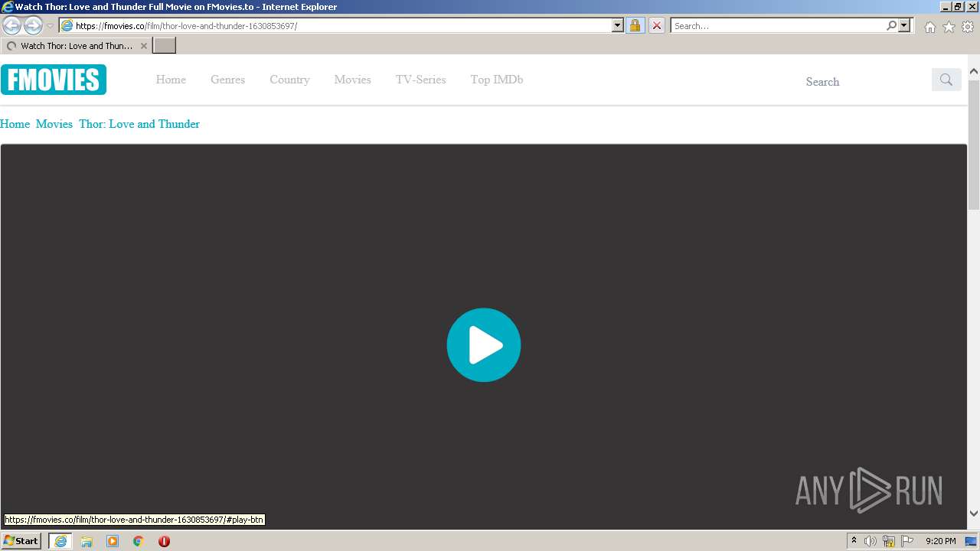
Task: Click the browser Back arrow button
Action: pos(12,25)
